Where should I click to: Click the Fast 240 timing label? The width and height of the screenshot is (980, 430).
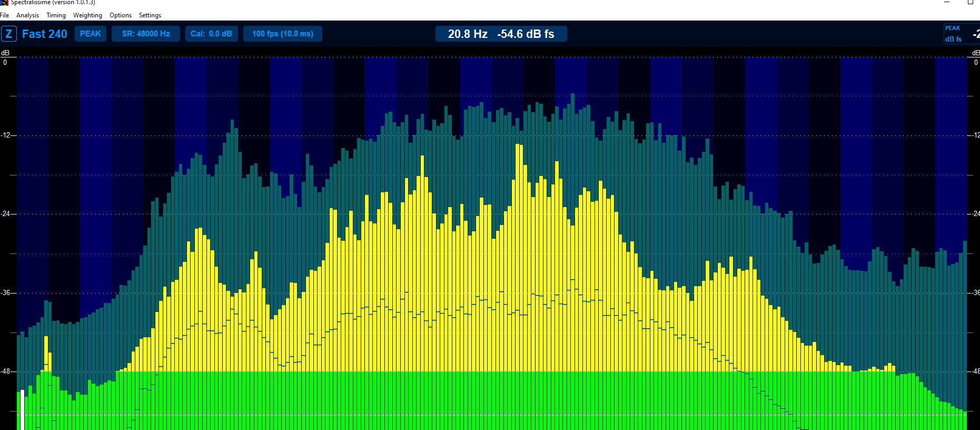coord(45,34)
